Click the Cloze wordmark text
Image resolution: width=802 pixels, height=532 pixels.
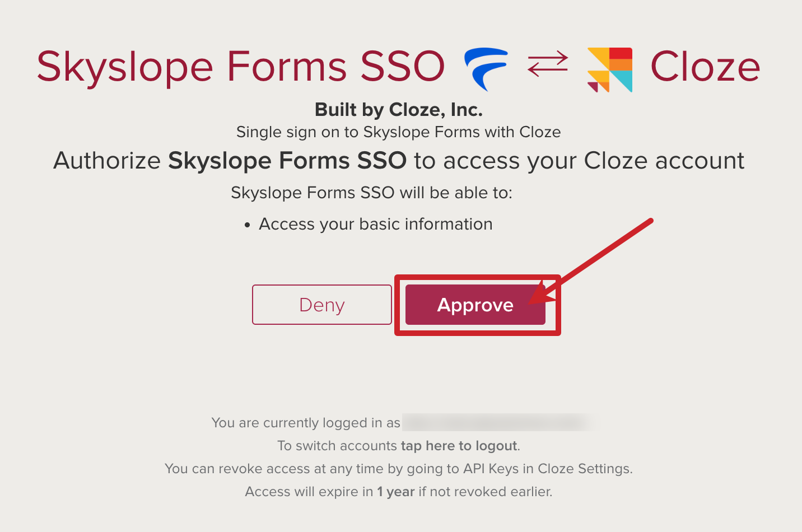[706, 67]
